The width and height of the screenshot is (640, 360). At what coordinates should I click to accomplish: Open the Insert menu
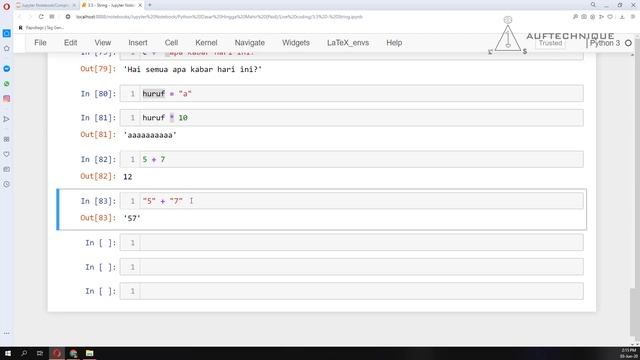coord(138,43)
